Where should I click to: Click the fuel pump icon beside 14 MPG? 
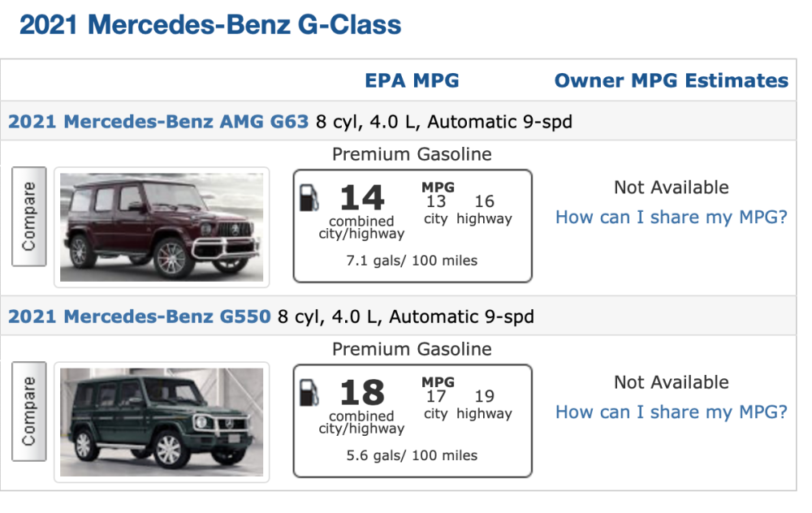309,199
